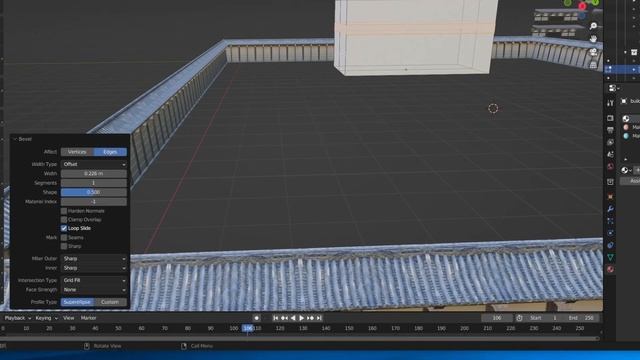Click the Call Menu mouse icon in status bar
The width and height of the screenshot is (640, 360).
[184, 346]
